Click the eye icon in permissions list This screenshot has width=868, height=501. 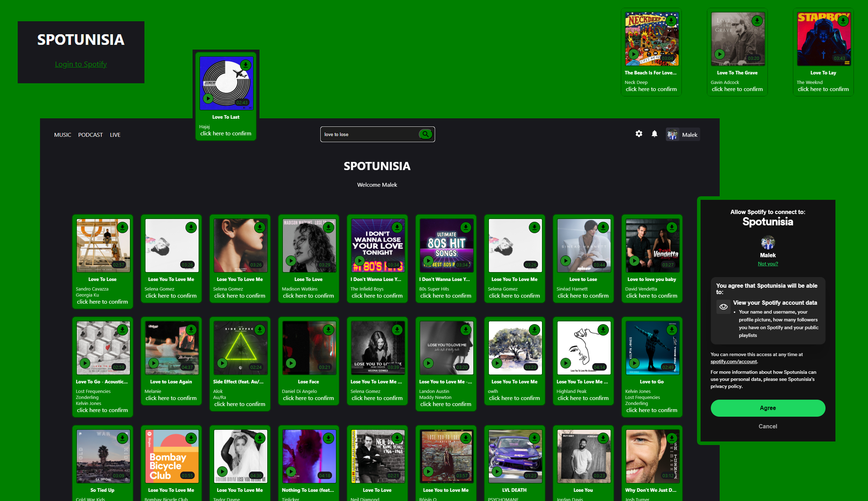click(723, 306)
